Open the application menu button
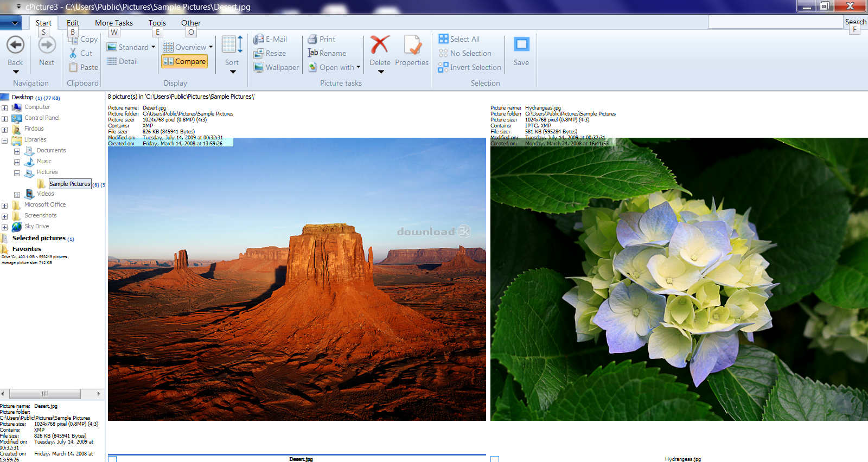Viewport: 868px width, 462px height. 11,23
